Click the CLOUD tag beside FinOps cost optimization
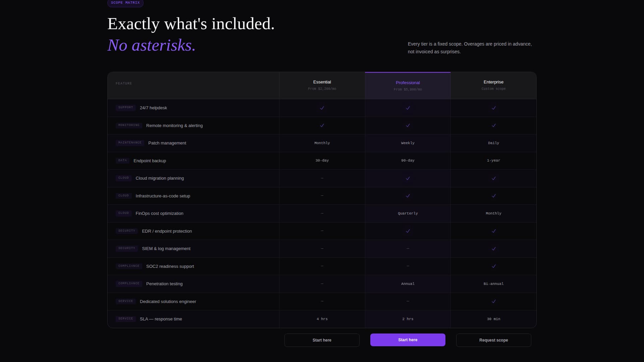This screenshot has width=644, height=362. [123, 213]
